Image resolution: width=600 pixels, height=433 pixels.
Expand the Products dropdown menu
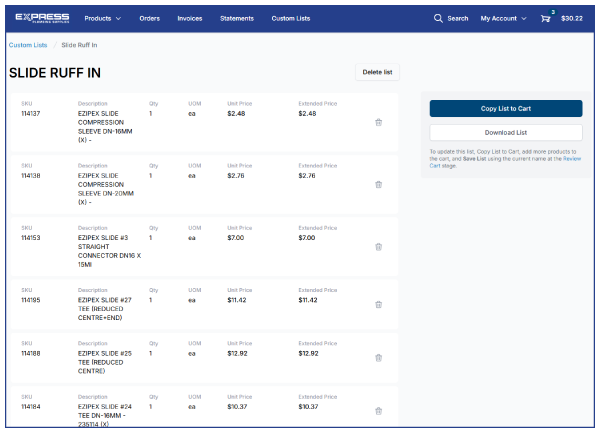(x=103, y=18)
